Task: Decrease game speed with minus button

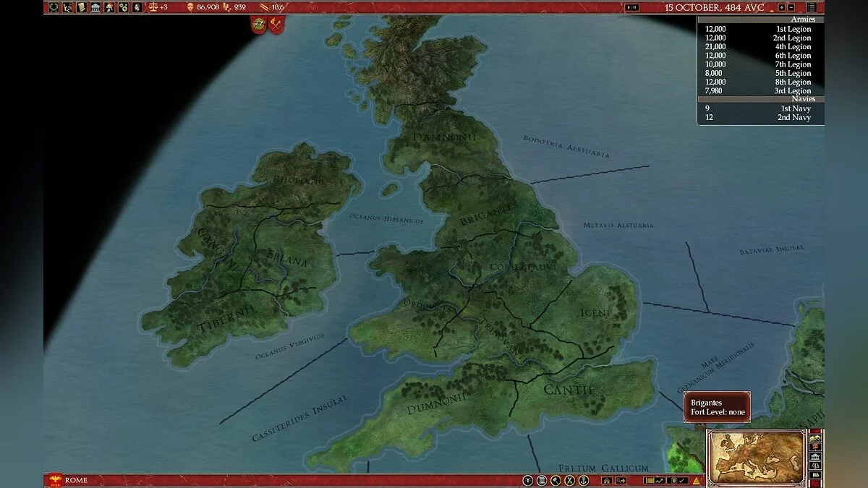Action: 791,7
